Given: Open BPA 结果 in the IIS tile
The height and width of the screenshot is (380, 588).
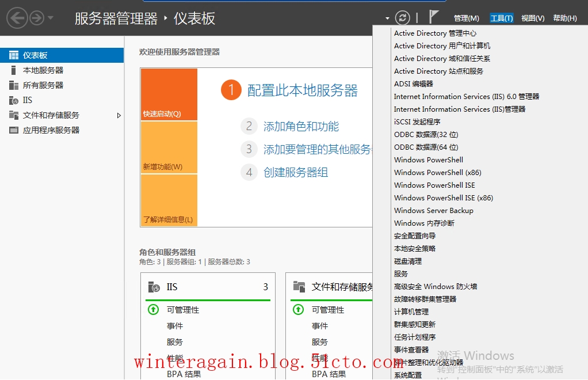Looking at the screenshot, I should 184,374.
